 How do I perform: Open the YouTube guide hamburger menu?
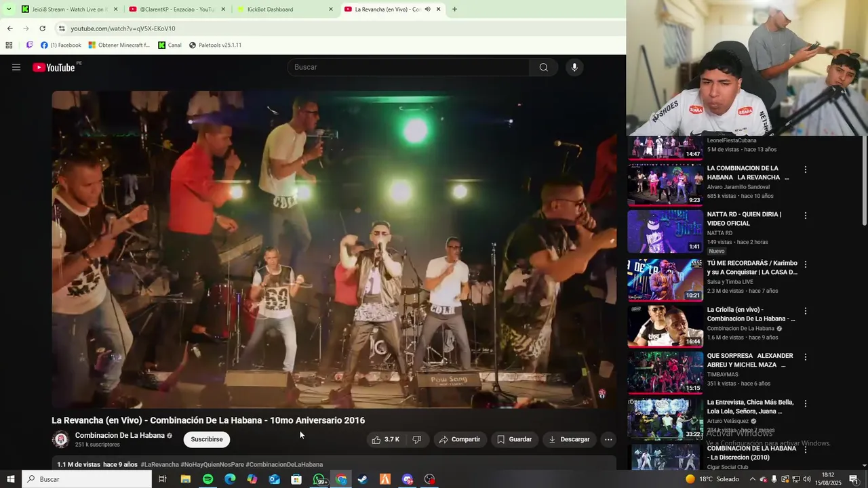pos(16,67)
